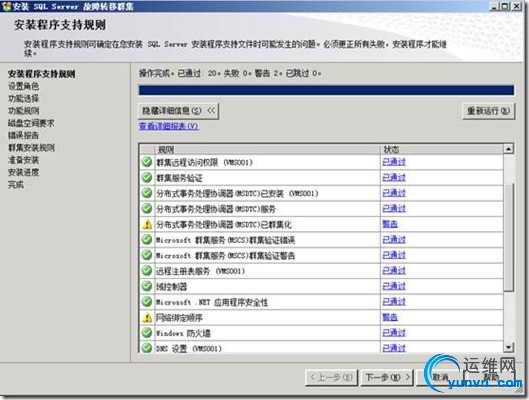529x400 pixels.
Task: Click green check icon for MSDTC 服务 row
Action: coord(147,208)
